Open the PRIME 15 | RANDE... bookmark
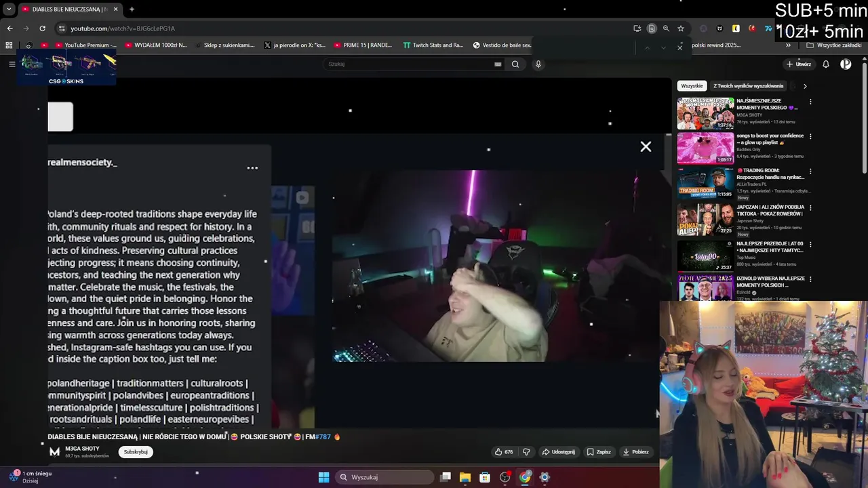The image size is (868, 488). (x=363, y=45)
